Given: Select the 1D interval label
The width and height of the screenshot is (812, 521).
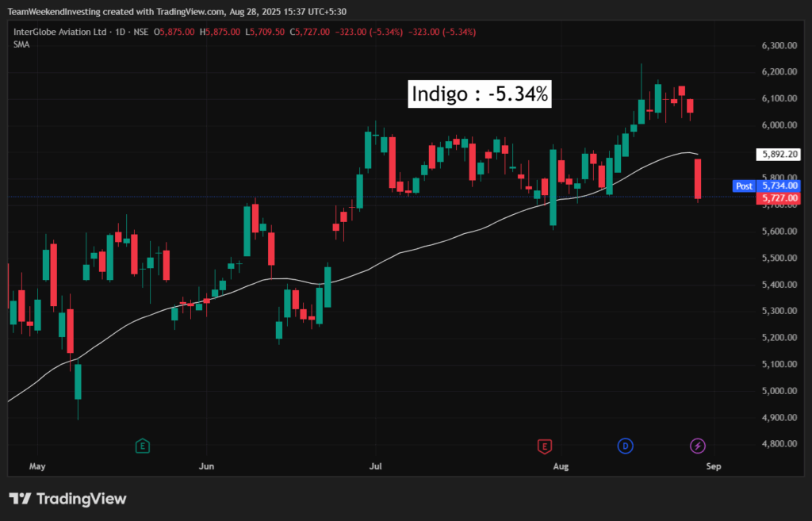Looking at the screenshot, I should coord(121,32).
